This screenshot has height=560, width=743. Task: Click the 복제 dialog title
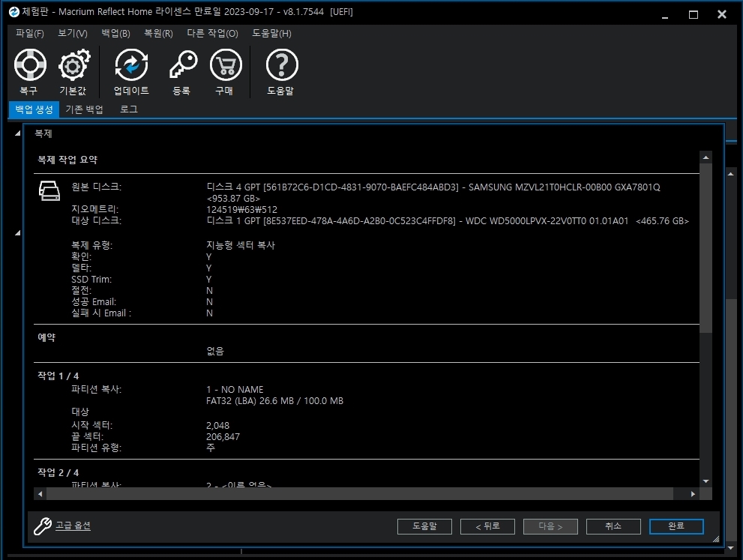(x=43, y=133)
